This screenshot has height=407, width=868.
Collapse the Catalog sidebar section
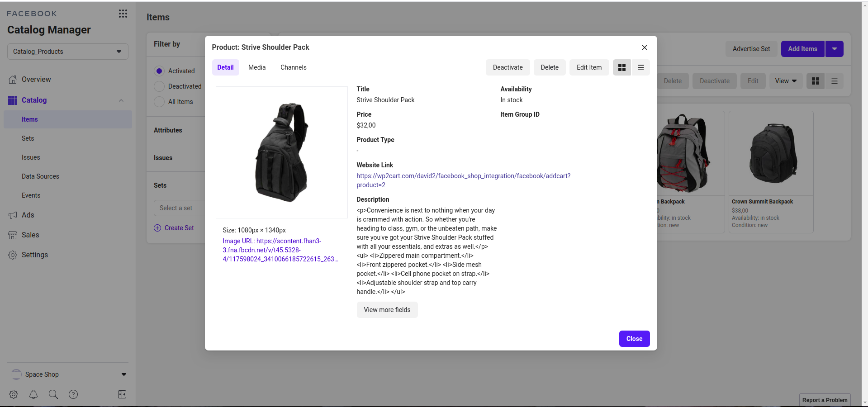121,100
